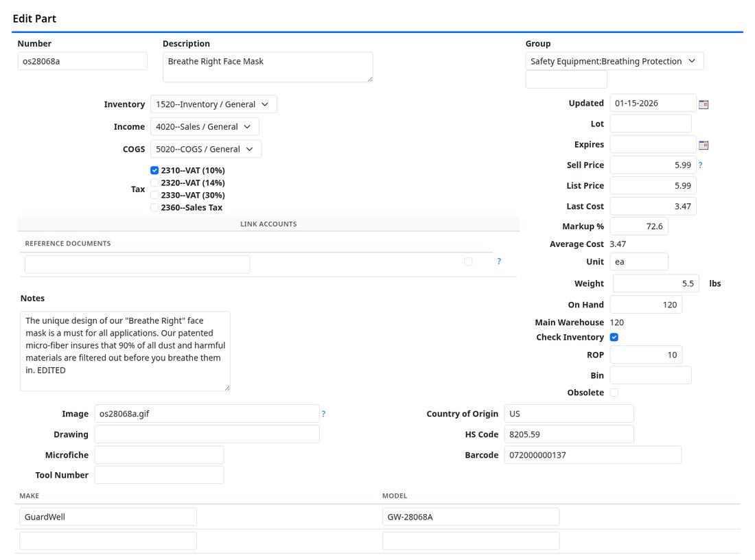Check the 2320--VAT (14%) tax checkbox
The width and height of the screenshot is (755, 560).
pos(154,183)
